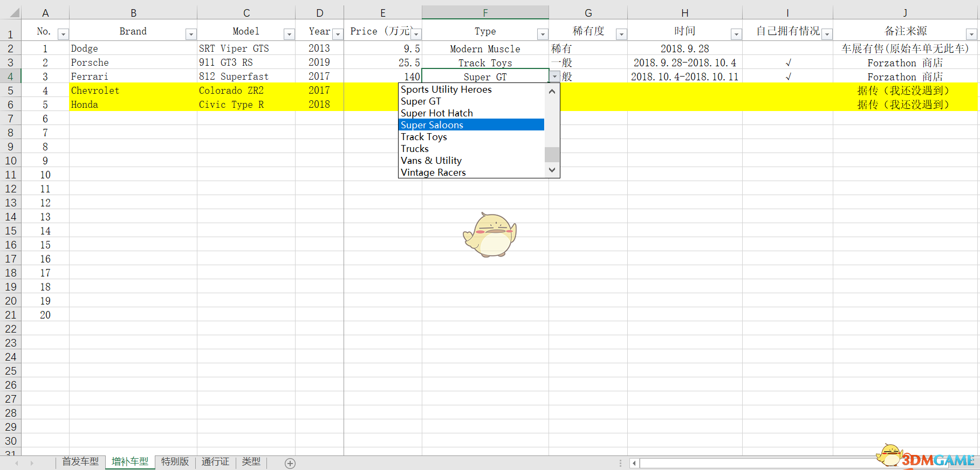Image resolution: width=980 pixels, height=470 pixels.
Task: Choose Vans & Utility from the list
Action: (471, 161)
